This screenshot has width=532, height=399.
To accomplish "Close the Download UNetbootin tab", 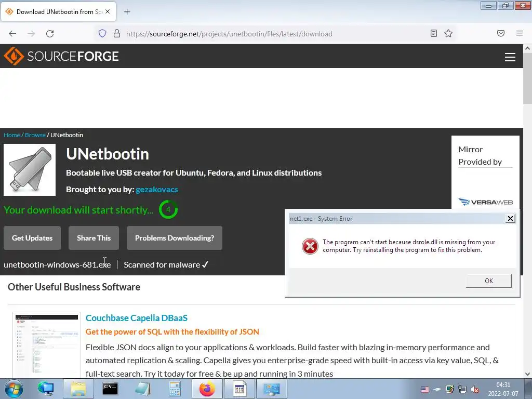I will click(x=108, y=11).
